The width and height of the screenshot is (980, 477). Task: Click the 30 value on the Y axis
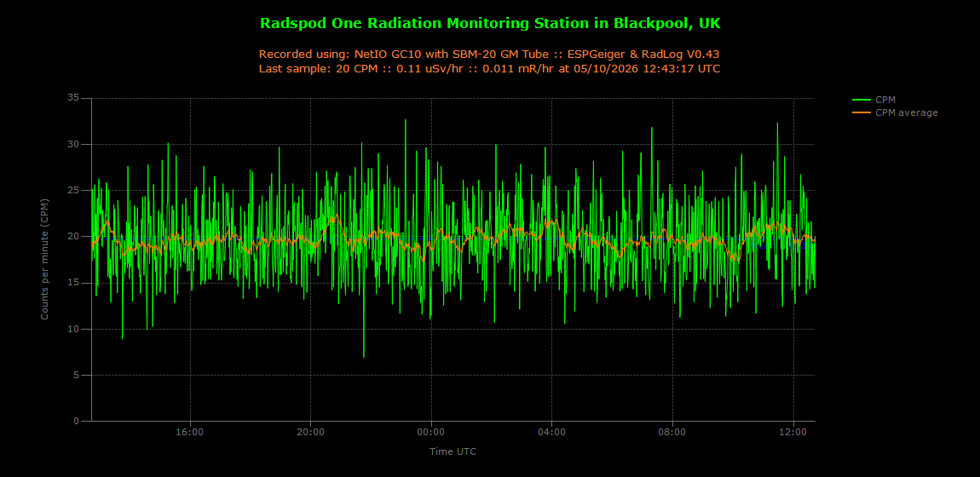(x=74, y=144)
